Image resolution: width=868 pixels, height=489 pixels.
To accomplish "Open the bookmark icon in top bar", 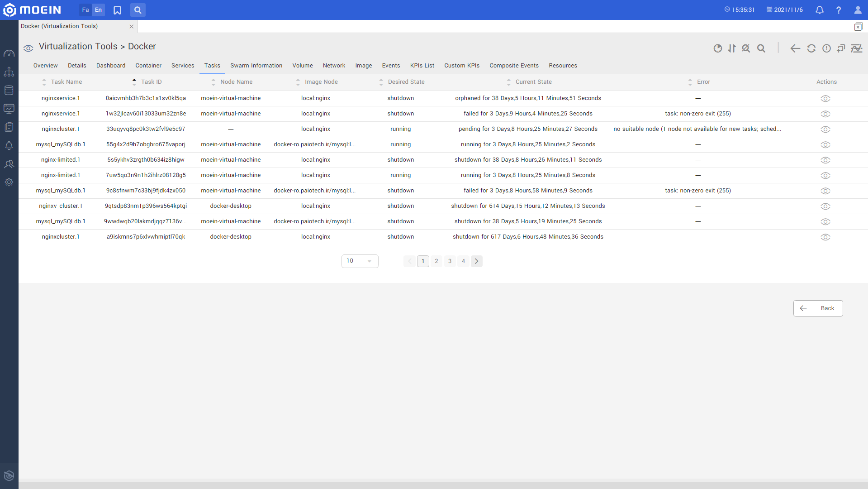I will tap(117, 10).
